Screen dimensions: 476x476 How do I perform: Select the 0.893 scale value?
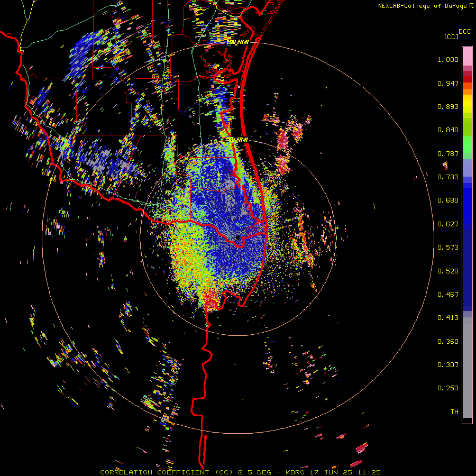(x=448, y=106)
